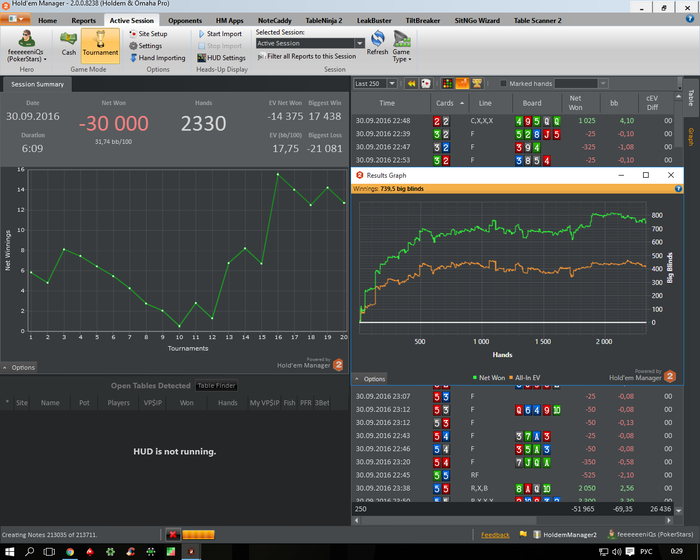700x560 pixels.
Task: Toggle the Marked hands checkbox
Action: [x=503, y=84]
